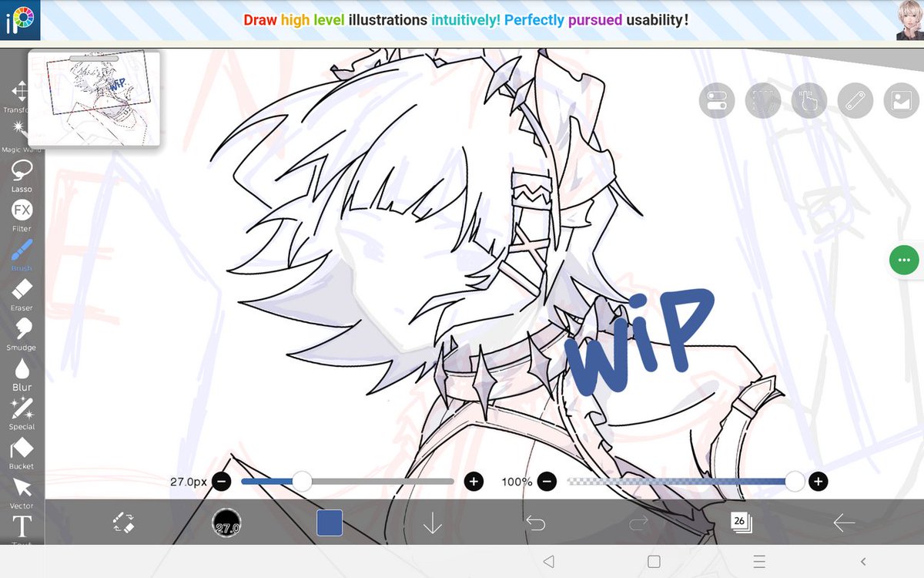
Task: Select the Blur tool
Action: [22, 372]
